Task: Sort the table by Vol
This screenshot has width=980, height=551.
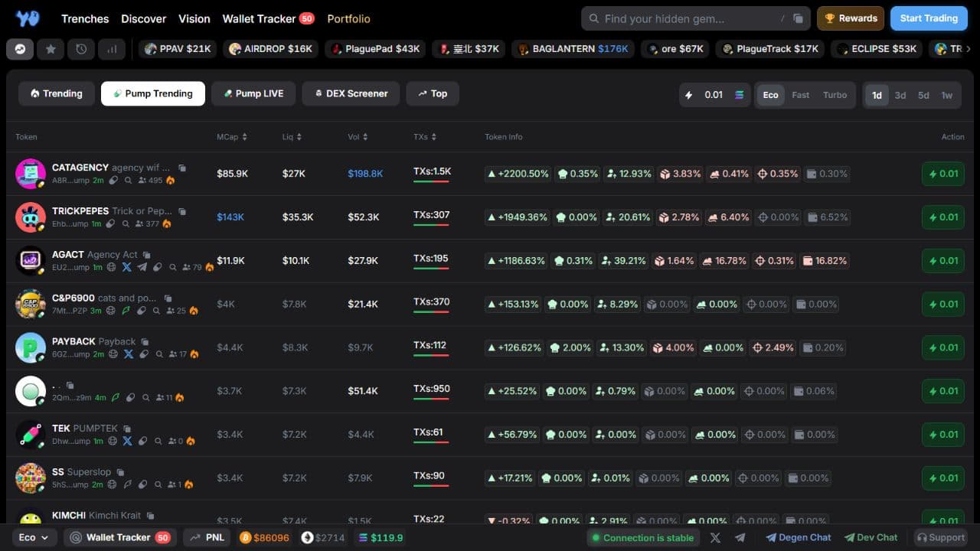Action: pos(358,137)
